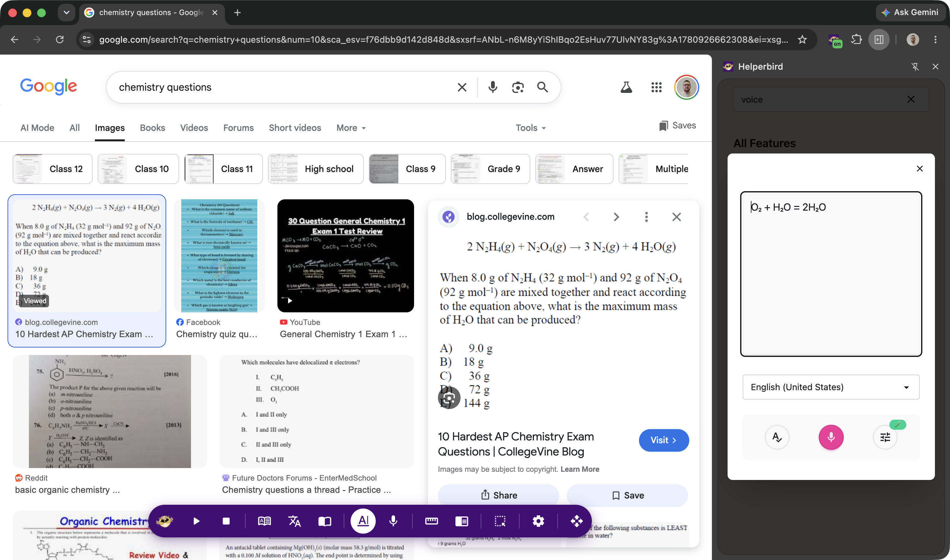Close the voice typing card
The height and width of the screenshot is (560, 950).
pyautogui.click(x=920, y=169)
